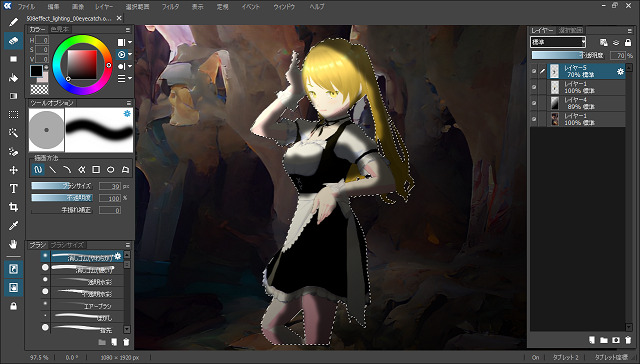Open the フィルタ menu

[x=171, y=7]
